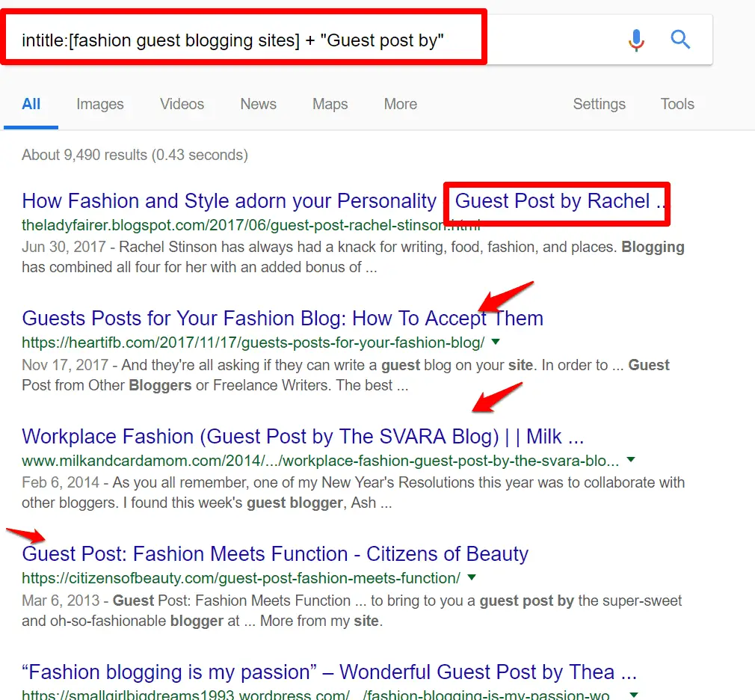Viewport: 755px width, 700px height.
Task: Click the snippet starting 'Feb 6, 2014'
Action: (353, 493)
